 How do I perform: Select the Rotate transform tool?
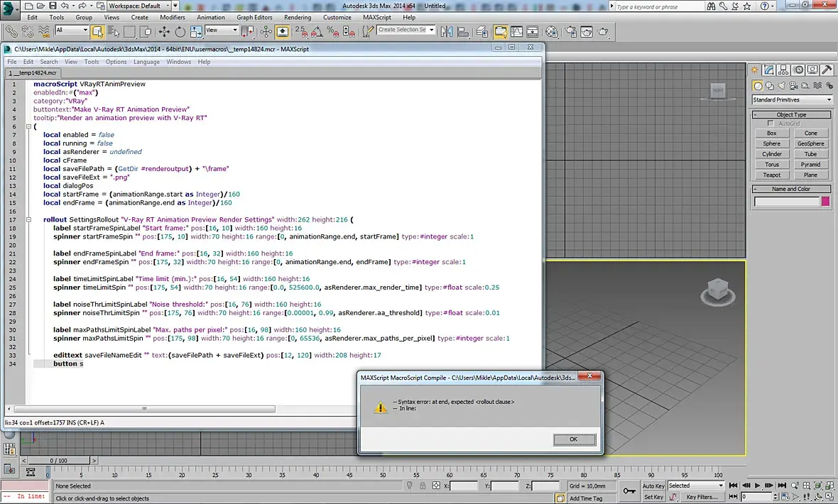click(x=180, y=32)
